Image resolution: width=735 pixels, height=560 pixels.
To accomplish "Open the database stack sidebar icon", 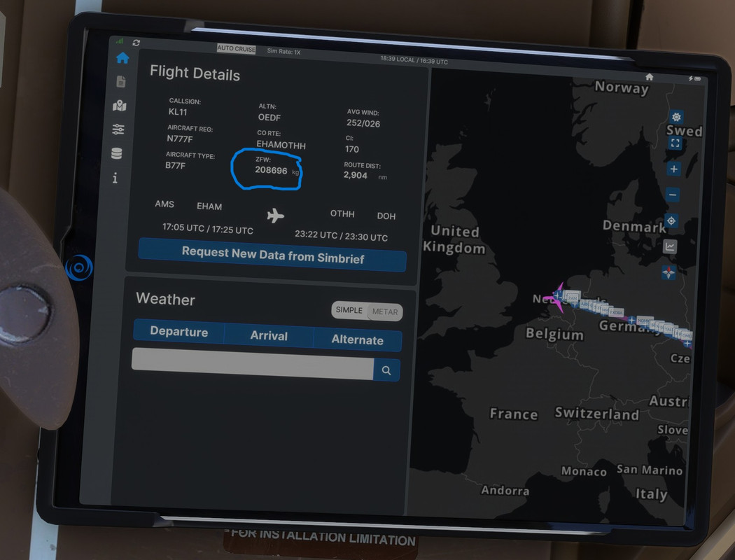I will coord(116,153).
